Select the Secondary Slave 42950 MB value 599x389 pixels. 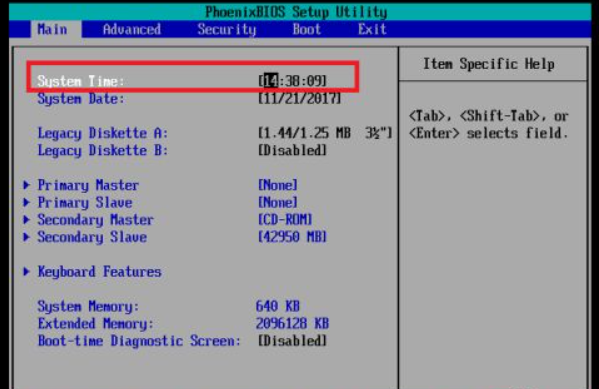pyautogui.click(x=293, y=237)
